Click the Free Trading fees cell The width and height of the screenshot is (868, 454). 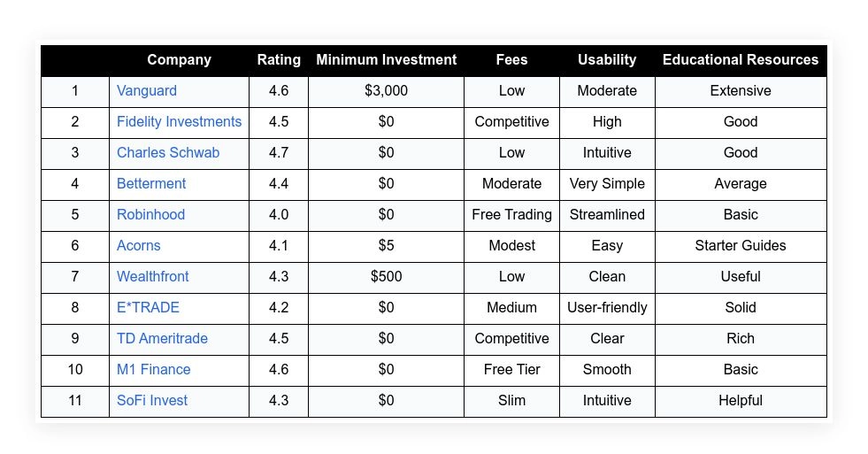point(511,215)
